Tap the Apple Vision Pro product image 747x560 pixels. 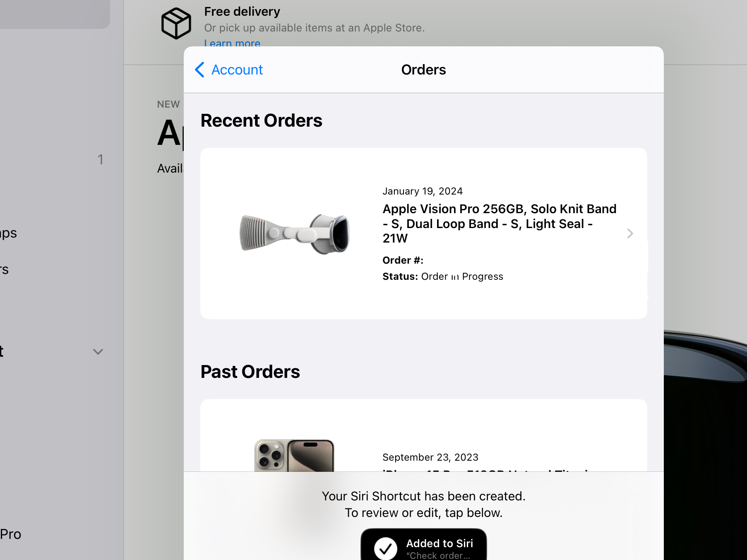[295, 233]
